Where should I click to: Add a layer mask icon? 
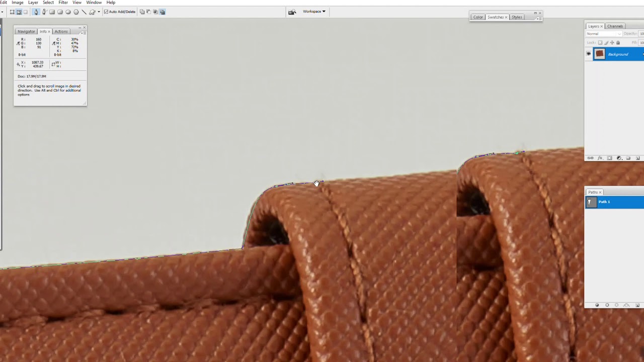pos(609,158)
